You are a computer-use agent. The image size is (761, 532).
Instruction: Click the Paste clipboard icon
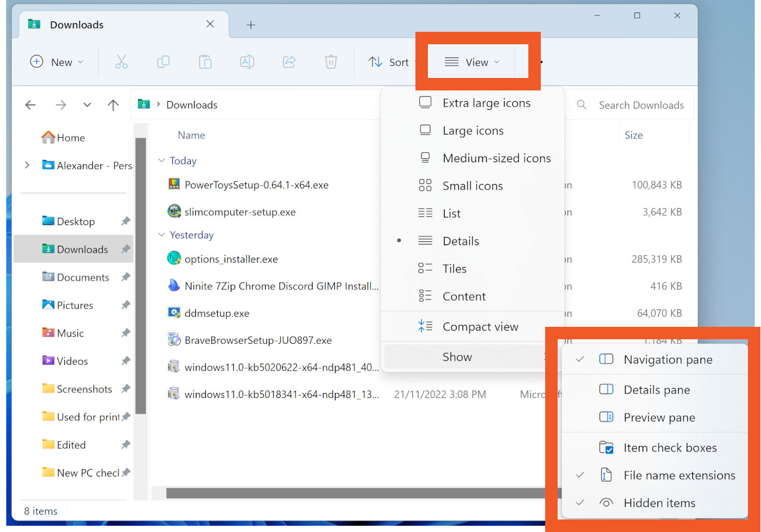pos(205,62)
